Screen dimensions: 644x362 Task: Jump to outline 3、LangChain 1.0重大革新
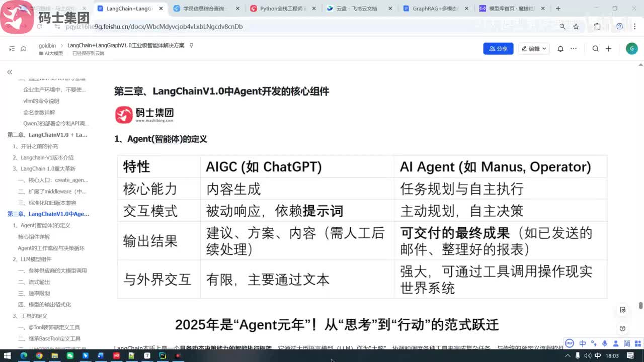tap(44, 169)
